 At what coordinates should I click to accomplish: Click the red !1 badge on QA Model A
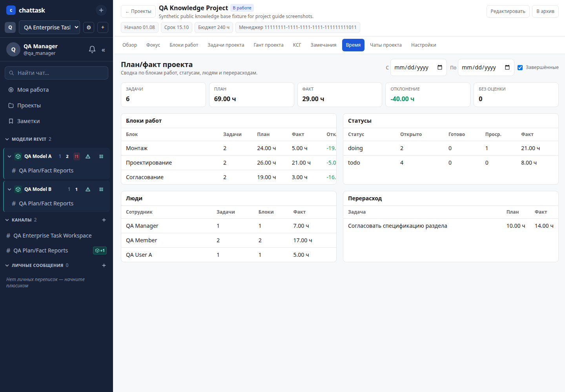click(x=77, y=156)
